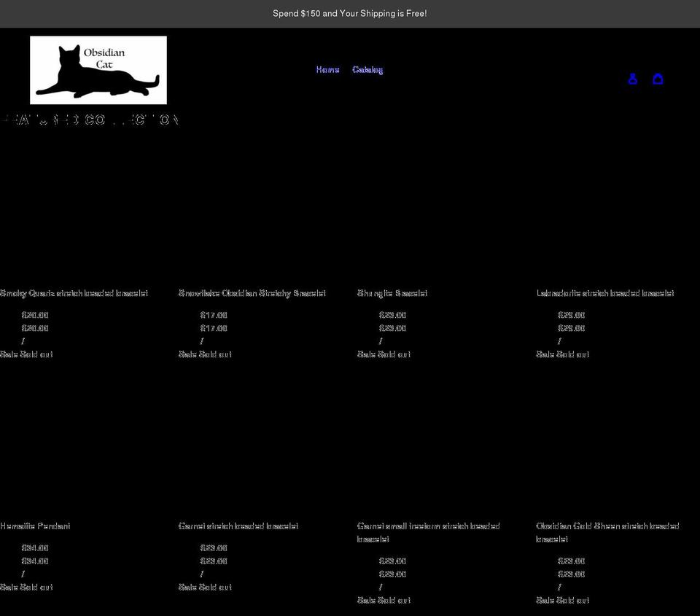The width and height of the screenshot is (700, 616).
Task: Open the Smoky Quartz stretch beaded bracelet
Action: [74, 293]
